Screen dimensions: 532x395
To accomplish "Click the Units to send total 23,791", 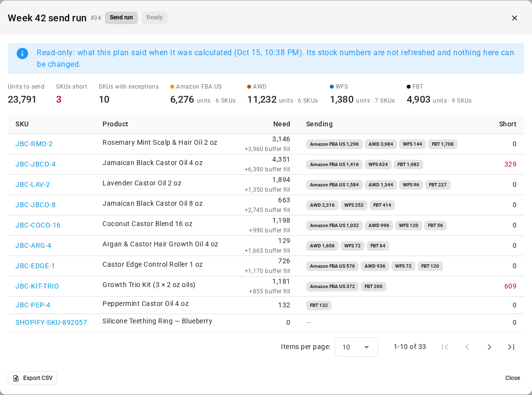I will tap(22, 100).
